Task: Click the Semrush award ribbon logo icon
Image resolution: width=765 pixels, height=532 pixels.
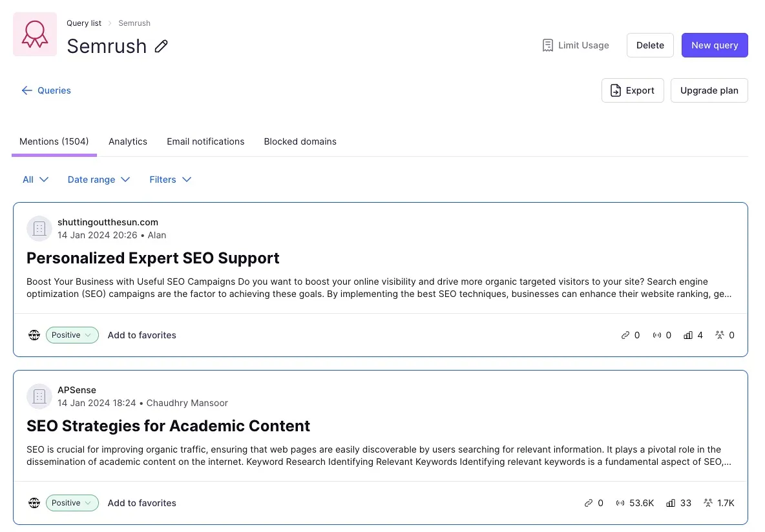Action: pyautogui.click(x=35, y=34)
